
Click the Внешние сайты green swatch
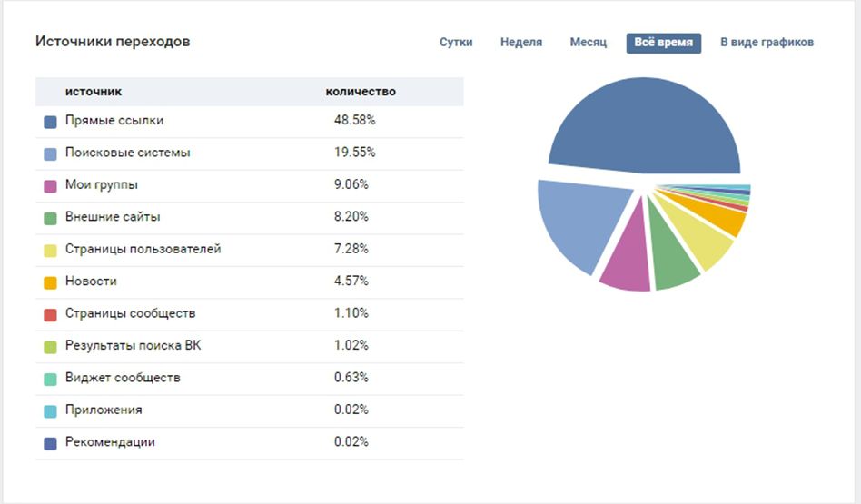pyautogui.click(x=51, y=218)
